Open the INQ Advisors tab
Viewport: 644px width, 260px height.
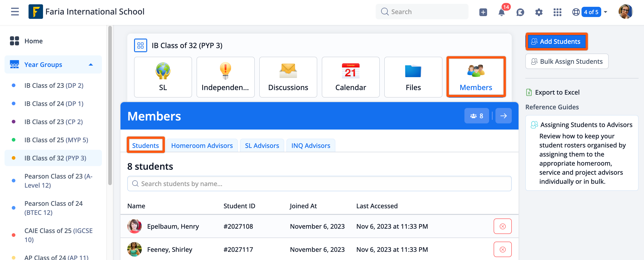[x=310, y=145]
